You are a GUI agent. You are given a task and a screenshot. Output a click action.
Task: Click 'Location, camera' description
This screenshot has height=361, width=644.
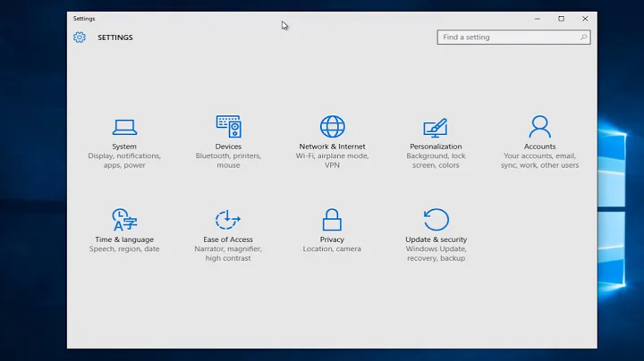[x=332, y=249]
